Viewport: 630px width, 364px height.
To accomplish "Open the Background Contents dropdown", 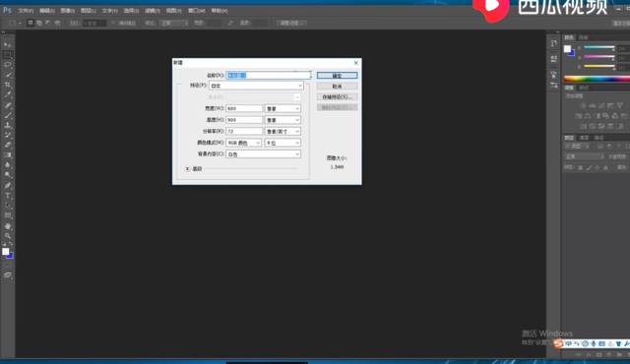I will pos(264,154).
